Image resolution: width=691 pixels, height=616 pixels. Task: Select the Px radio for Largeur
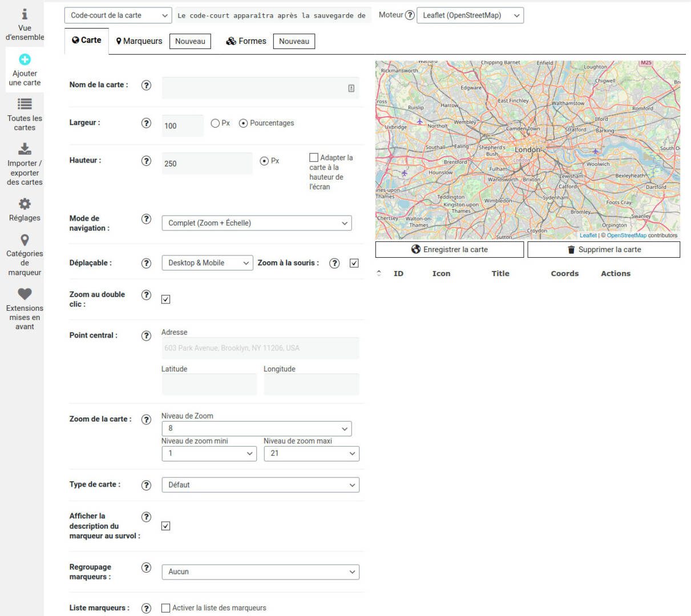coord(215,123)
